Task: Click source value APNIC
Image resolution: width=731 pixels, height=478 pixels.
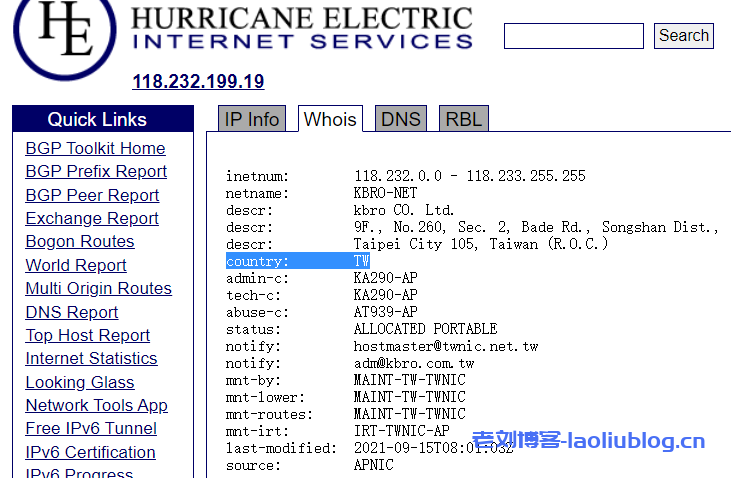Action: coord(373,465)
